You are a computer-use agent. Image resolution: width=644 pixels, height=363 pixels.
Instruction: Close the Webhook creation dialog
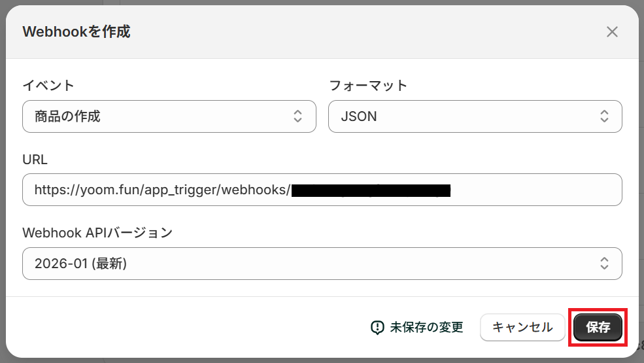612,32
